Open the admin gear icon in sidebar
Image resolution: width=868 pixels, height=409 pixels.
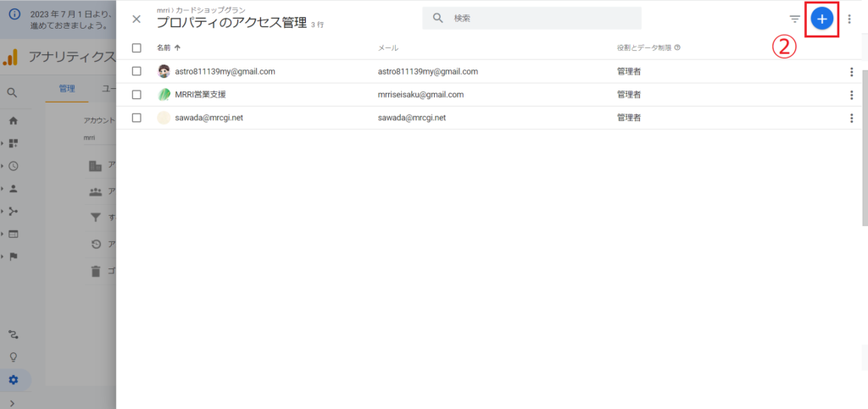click(x=14, y=379)
